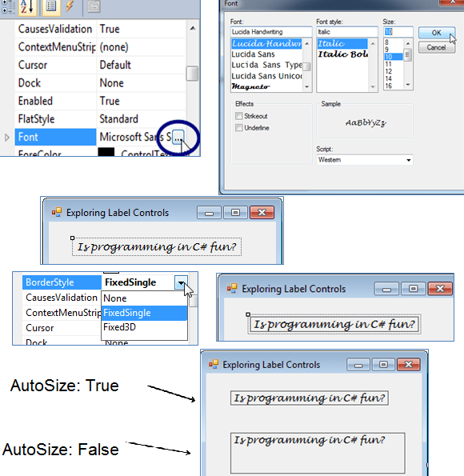This screenshot has width=464, height=476.
Task: Click the ellipsis button in the Font row
Action: point(178,138)
